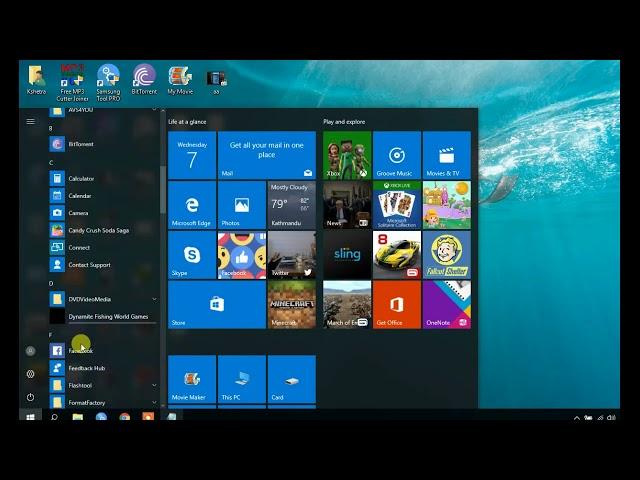Show hidden system tray icons
This screenshot has width=640, height=480.
577,418
